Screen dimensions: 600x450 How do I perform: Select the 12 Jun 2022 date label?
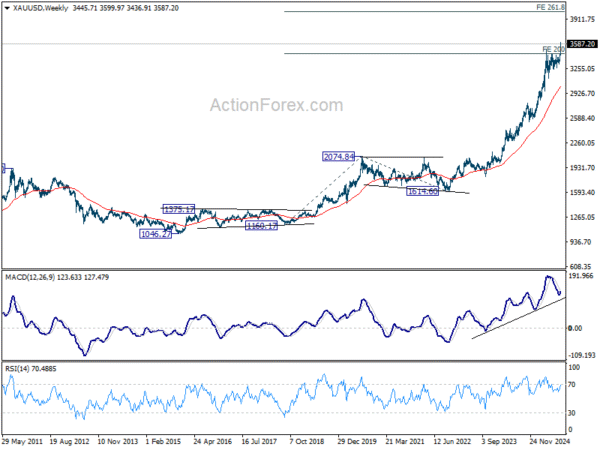click(452, 442)
